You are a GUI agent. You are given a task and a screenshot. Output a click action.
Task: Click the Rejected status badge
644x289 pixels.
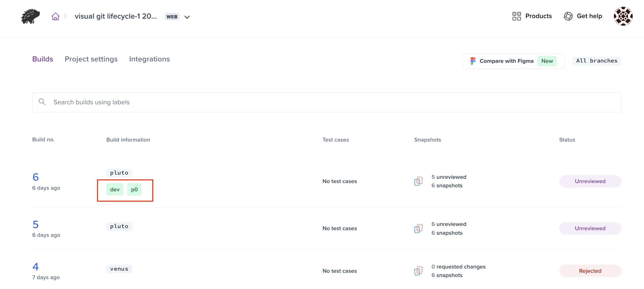click(590, 271)
